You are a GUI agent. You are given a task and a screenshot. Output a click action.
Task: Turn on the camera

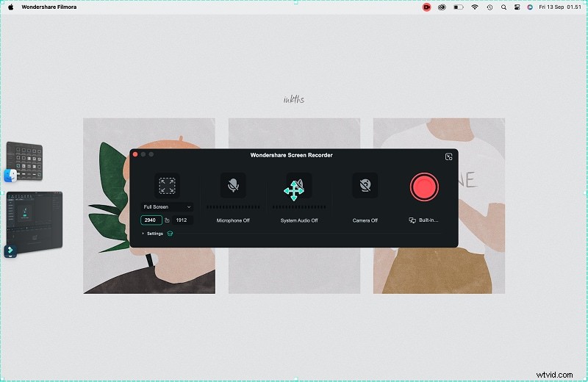(365, 187)
